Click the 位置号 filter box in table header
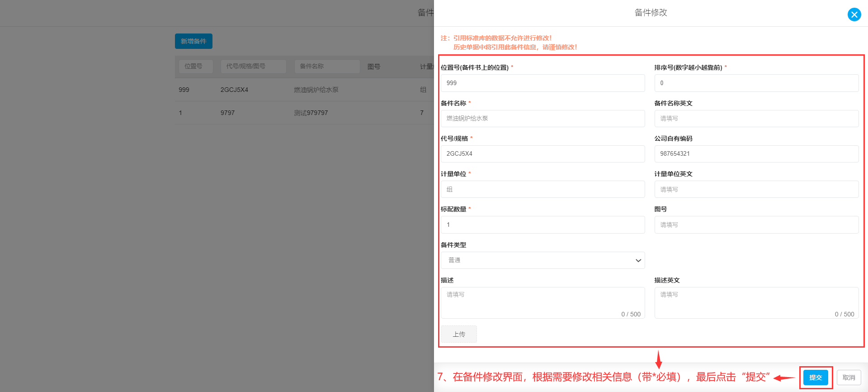Screen dimensions: 868x392 (x=196, y=67)
